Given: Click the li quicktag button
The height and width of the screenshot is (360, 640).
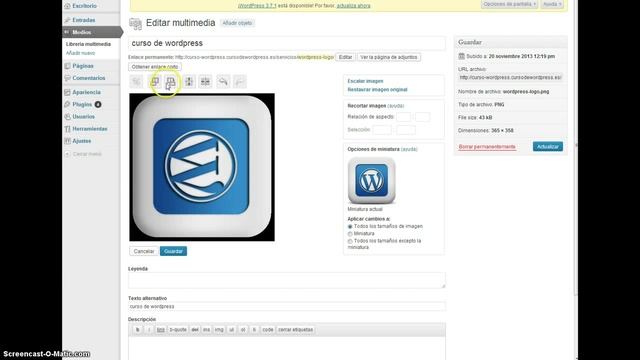Looking at the screenshot, I should 254,330.
